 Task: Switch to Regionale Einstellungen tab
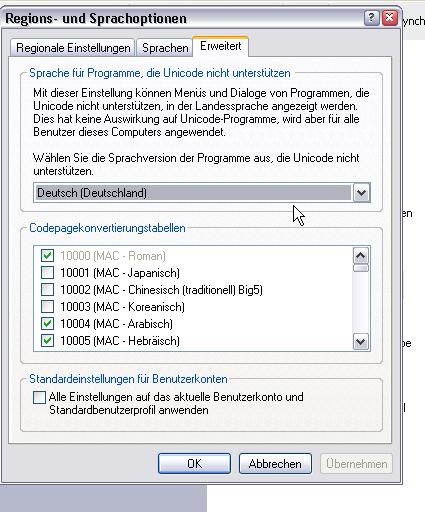tap(73, 48)
